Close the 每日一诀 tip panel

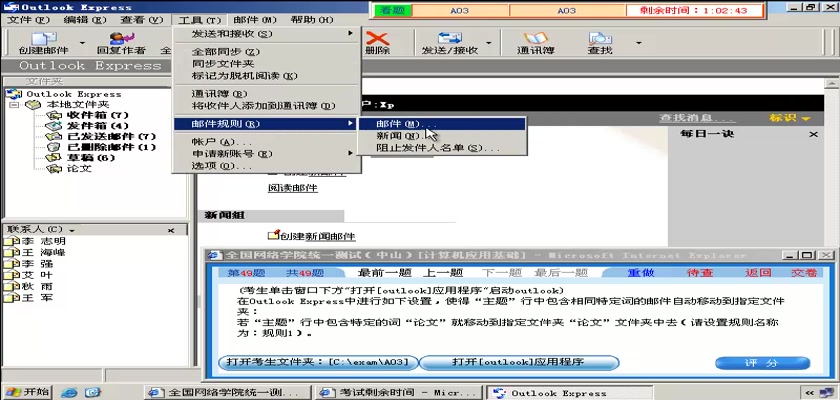813,134
